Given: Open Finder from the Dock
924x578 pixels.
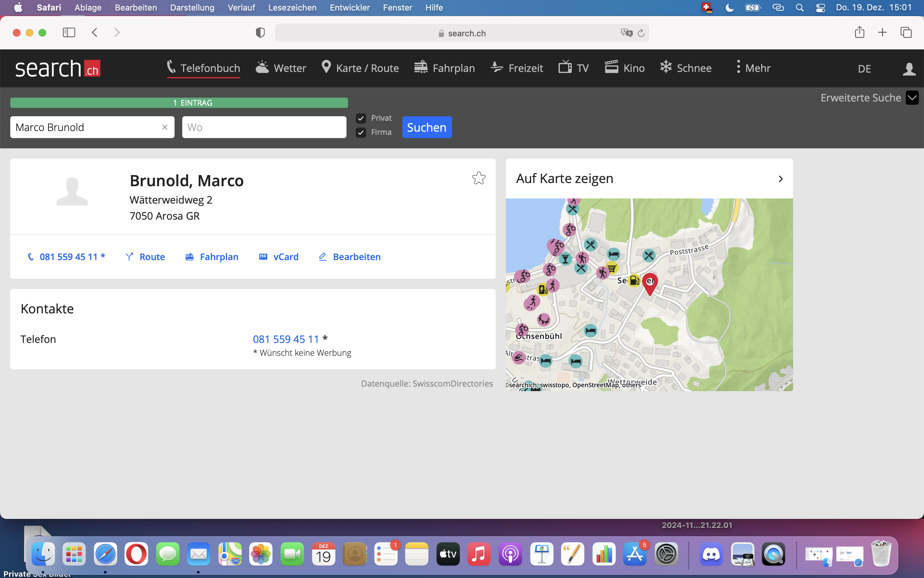Looking at the screenshot, I should pyautogui.click(x=43, y=554).
